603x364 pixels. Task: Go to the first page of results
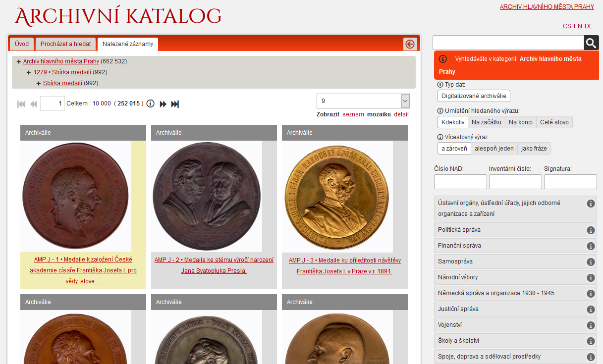pyautogui.click(x=21, y=104)
